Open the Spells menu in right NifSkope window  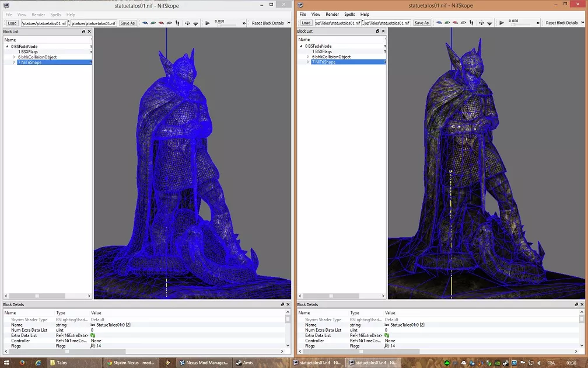(349, 14)
